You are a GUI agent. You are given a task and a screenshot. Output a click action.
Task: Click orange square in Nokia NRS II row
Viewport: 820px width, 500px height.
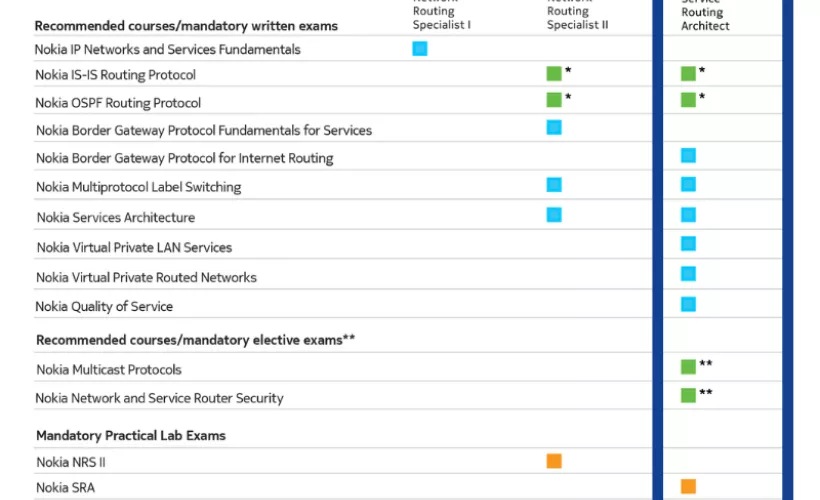click(x=554, y=461)
